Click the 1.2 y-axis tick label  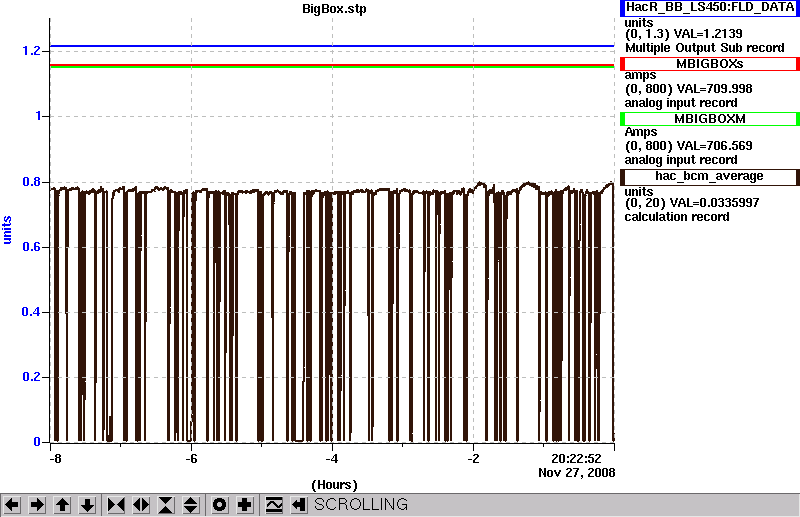tap(31, 51)
